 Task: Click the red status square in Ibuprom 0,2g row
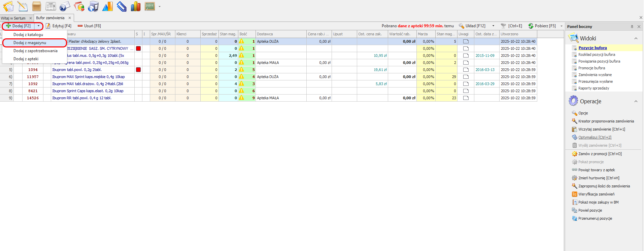click(x=138, y=70)
